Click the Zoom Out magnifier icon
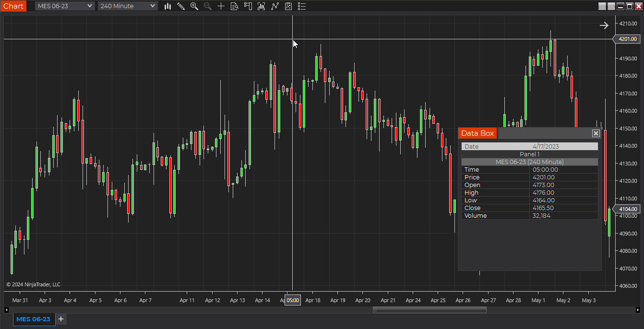This screenshot has width=644, height=329. tap(208, 6)
